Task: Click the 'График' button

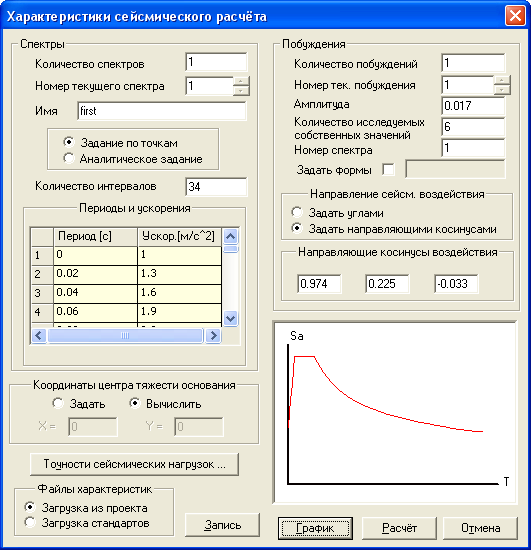Action: 315,528
